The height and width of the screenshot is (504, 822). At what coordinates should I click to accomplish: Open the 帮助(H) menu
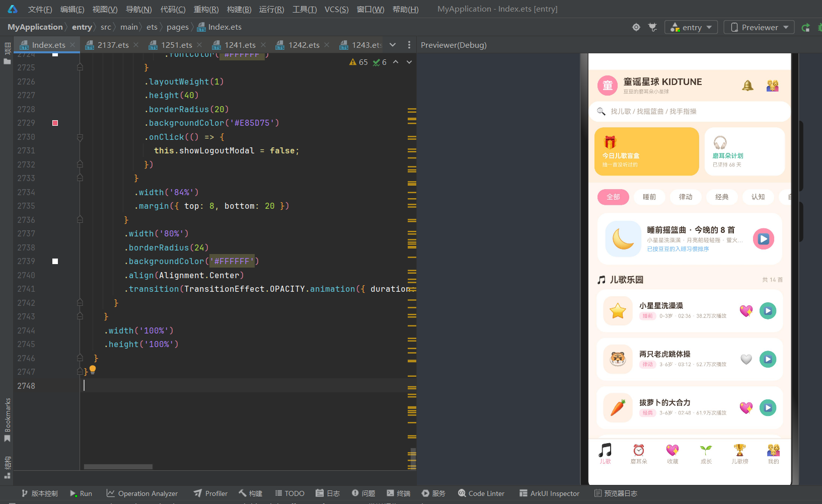405,9
